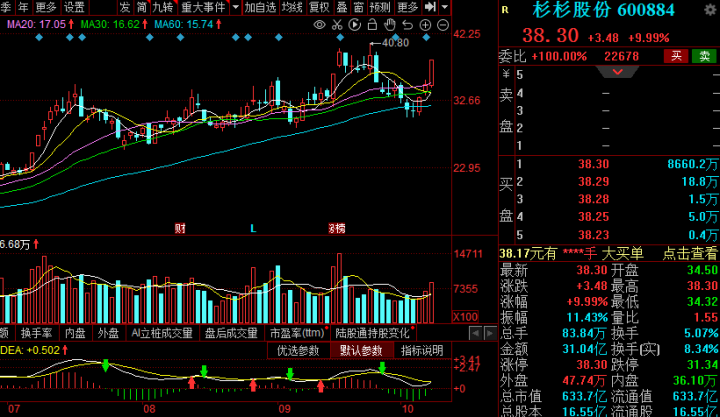The width and height of the screenshot is (720, 417).
Task: Switch to 换手率 indicator tab
Action: [36, 332]
